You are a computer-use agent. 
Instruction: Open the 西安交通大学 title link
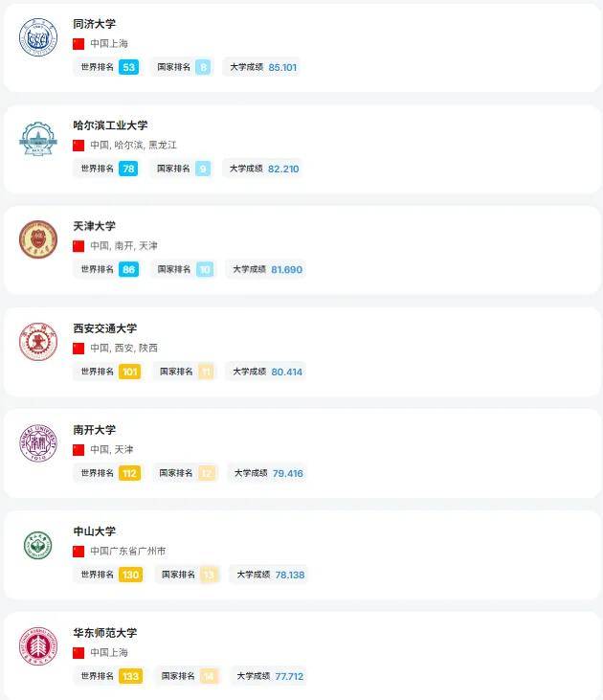(104, 328)
